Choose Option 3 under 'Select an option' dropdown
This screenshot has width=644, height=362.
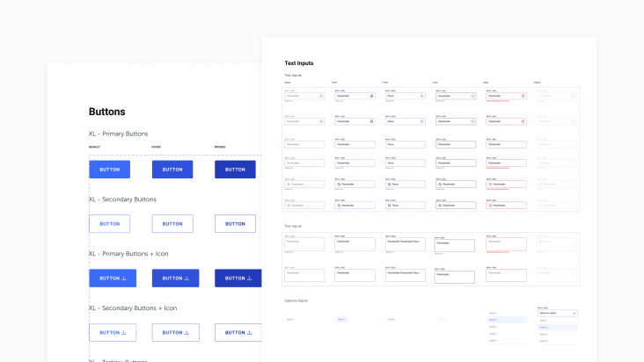coord(557,334)
